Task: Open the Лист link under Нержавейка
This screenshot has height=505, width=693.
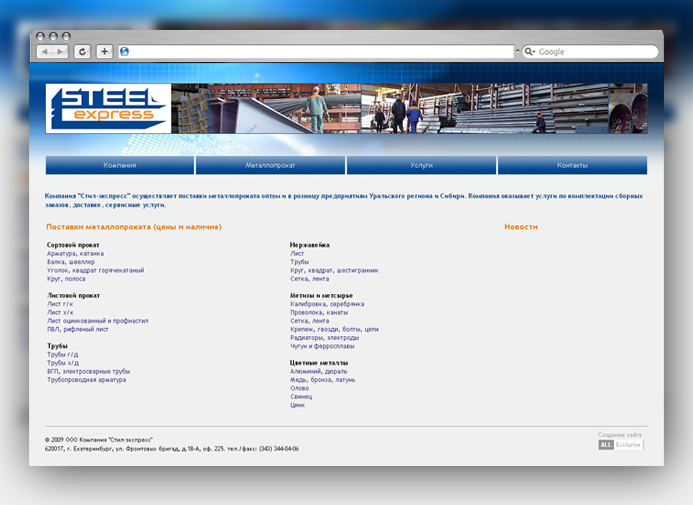Action: click(x=297, y=254)
